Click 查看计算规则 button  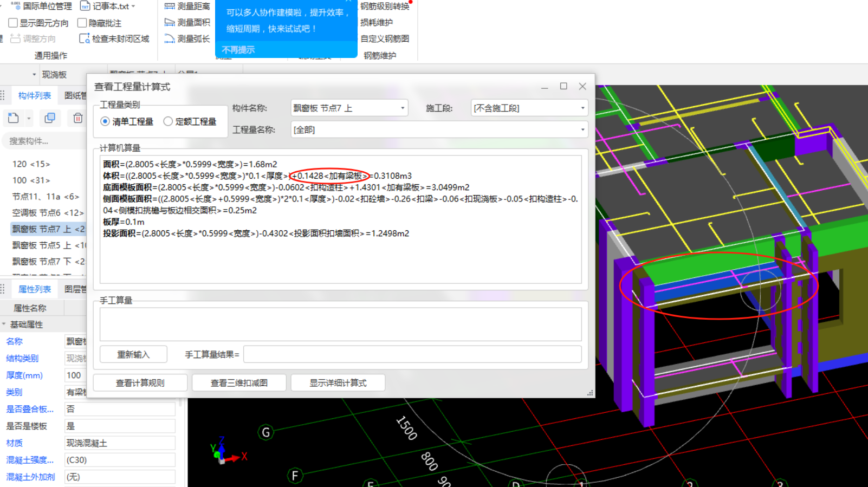pos(140,382)
